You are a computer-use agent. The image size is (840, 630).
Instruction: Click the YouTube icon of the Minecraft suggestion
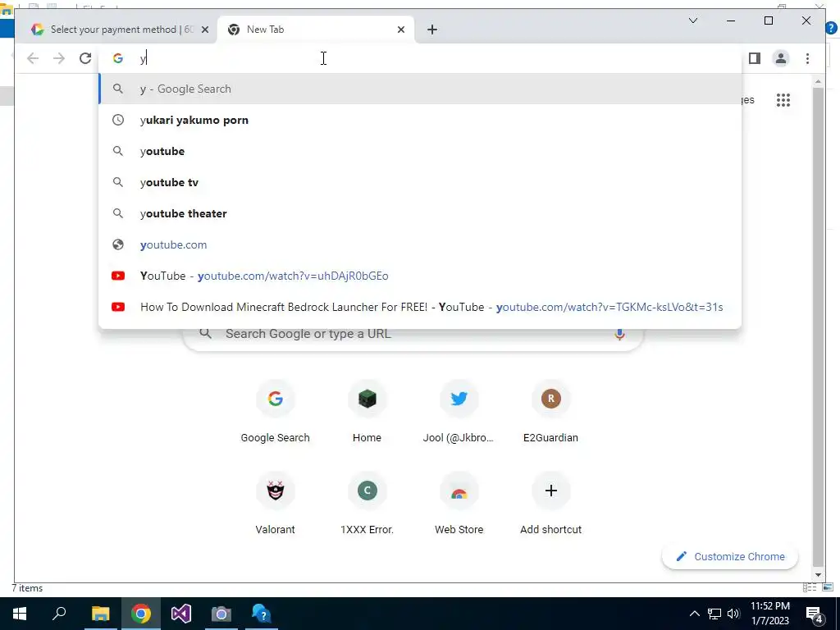118,307
